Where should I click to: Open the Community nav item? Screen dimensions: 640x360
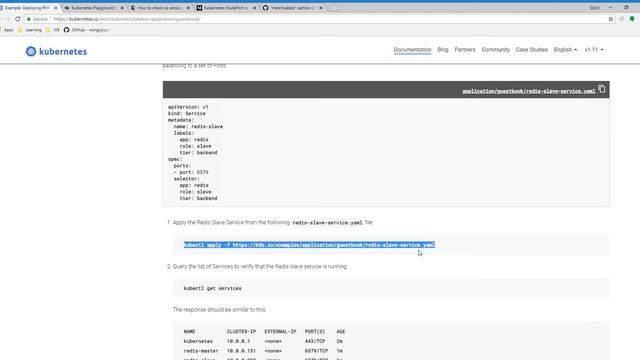tap(496, 50)
